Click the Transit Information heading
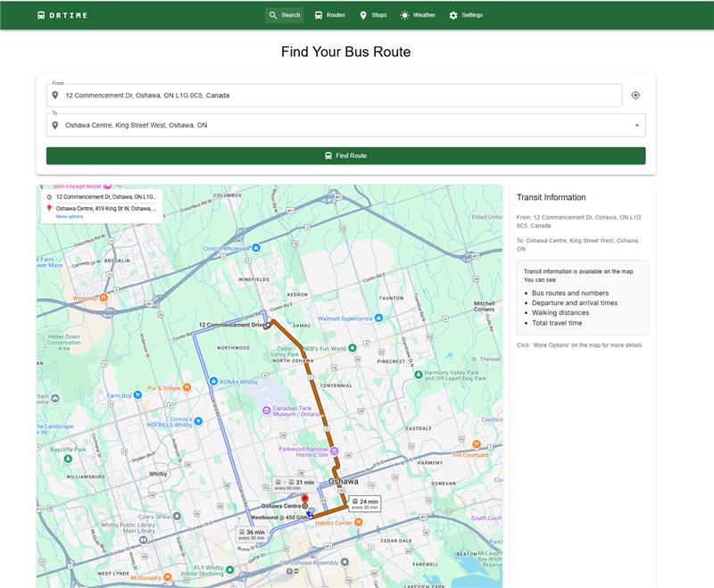 pyautogui.click(x=551, y=197)
